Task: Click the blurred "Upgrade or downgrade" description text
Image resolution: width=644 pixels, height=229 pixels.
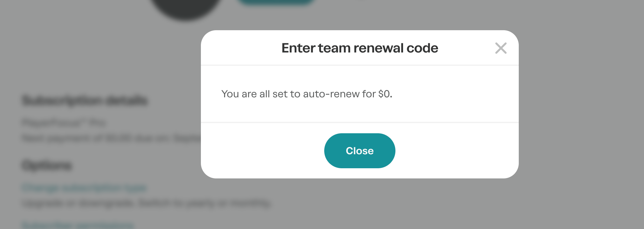Action: tap(147, 203)
